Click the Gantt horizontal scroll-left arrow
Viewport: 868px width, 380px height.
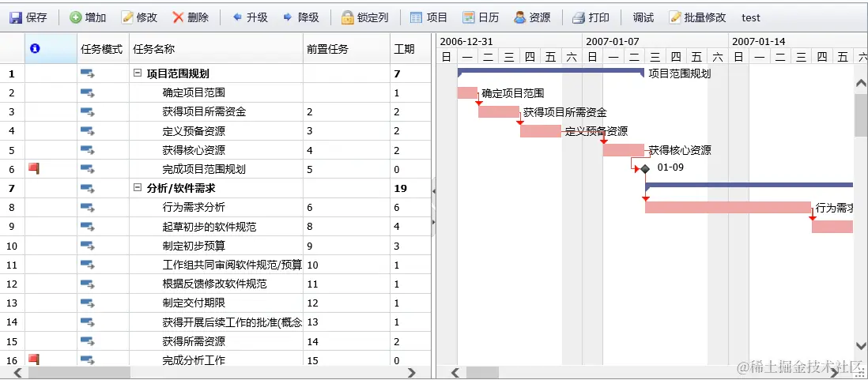[455, 373]
